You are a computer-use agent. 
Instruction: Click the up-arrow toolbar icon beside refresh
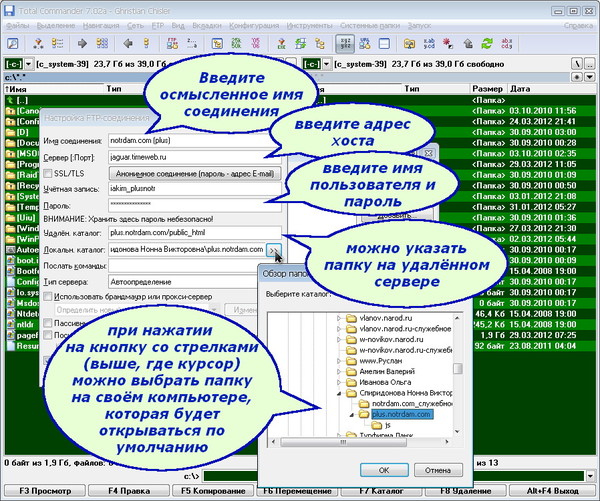click(468, 43)
